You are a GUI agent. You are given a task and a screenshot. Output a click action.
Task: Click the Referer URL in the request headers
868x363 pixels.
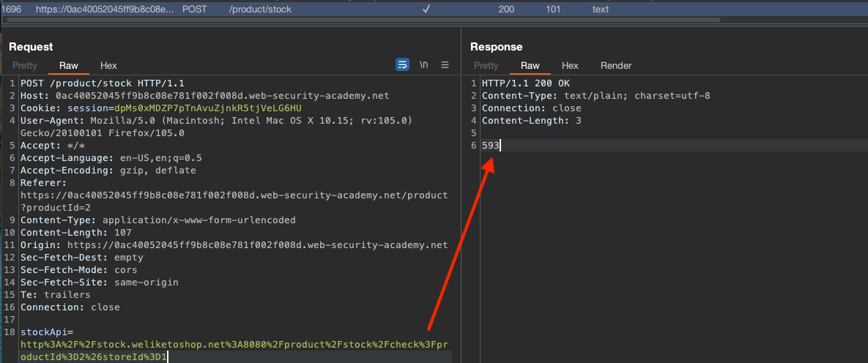pos(234,195)
